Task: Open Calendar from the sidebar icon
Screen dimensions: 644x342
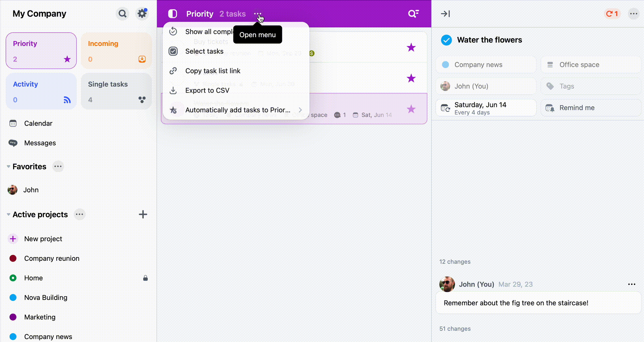Action: [x=13, y=123]
